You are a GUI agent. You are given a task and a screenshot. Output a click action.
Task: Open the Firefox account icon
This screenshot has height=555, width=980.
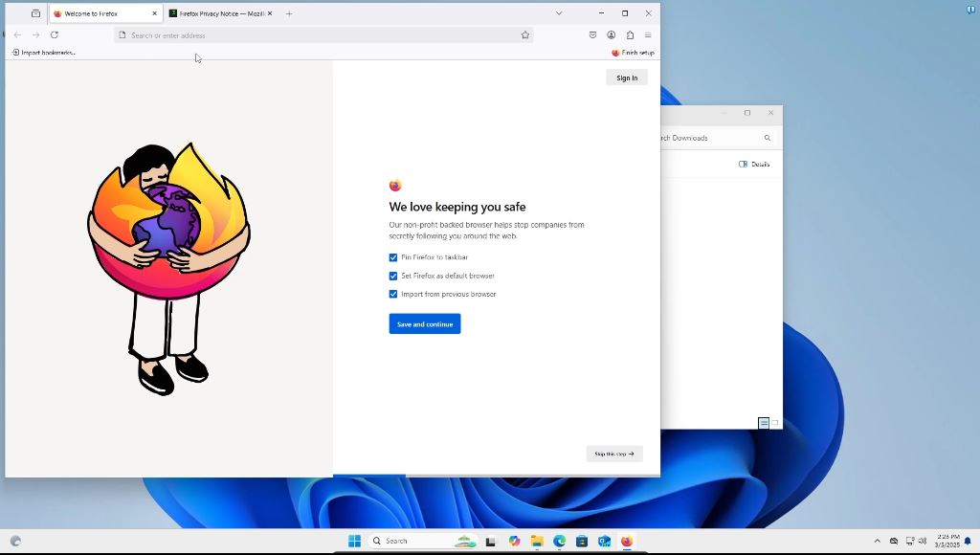[612, 35]
